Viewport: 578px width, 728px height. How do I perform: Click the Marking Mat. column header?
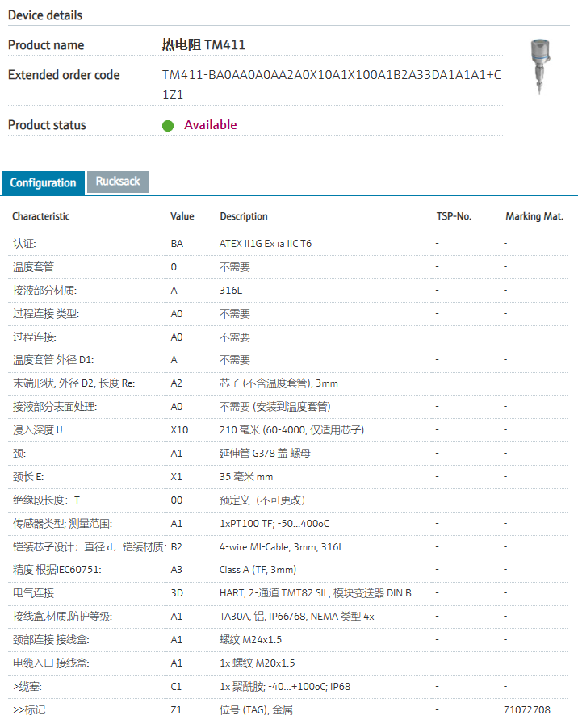534,216
